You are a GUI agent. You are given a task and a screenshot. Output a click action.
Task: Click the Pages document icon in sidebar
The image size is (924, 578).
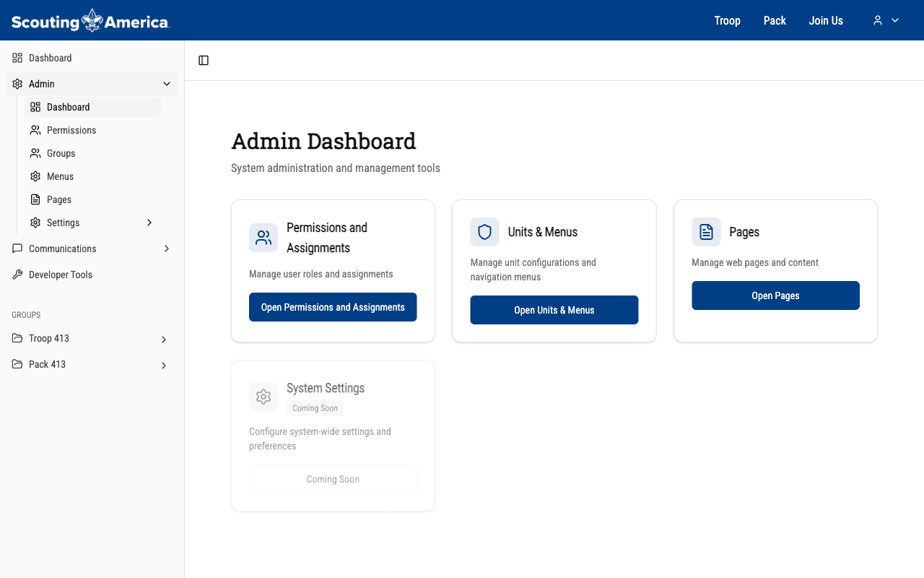[x=35, y=199]
